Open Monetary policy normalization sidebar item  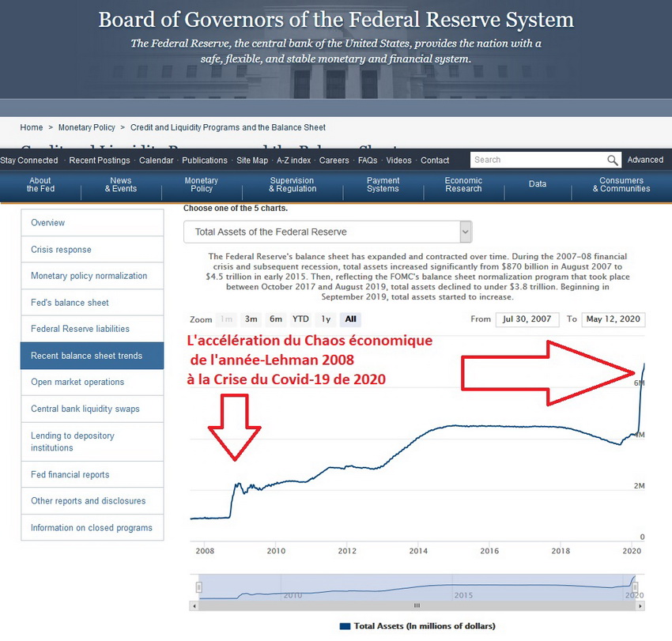pyautogui.click(x=92, y=276)
